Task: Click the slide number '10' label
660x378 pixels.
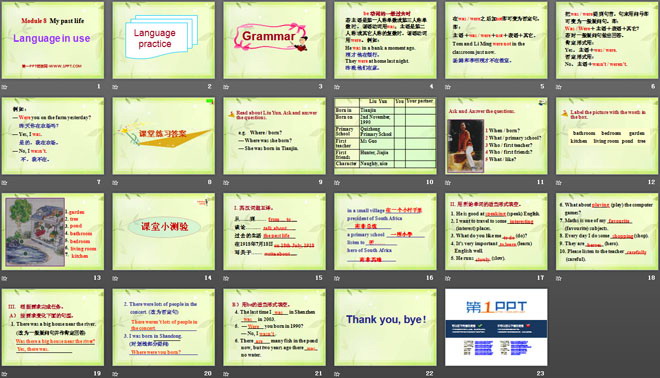Action: pos(429,182)
